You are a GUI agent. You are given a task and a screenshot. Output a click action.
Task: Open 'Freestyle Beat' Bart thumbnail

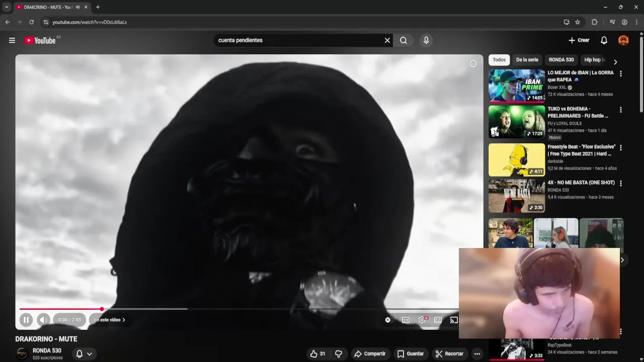point(517,159)
